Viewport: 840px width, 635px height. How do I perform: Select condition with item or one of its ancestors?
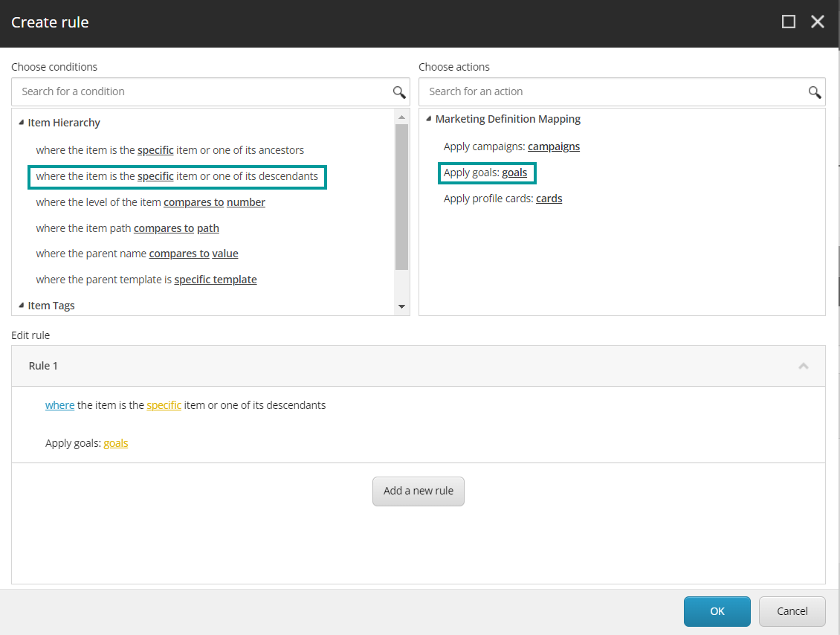(169, 150)
